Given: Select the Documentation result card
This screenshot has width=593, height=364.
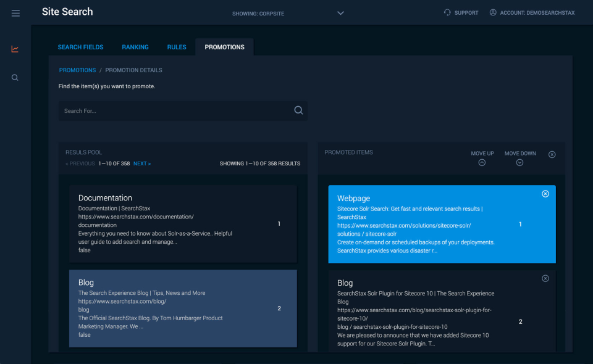Looking at the screenshot, I should (x=183, y=223).
